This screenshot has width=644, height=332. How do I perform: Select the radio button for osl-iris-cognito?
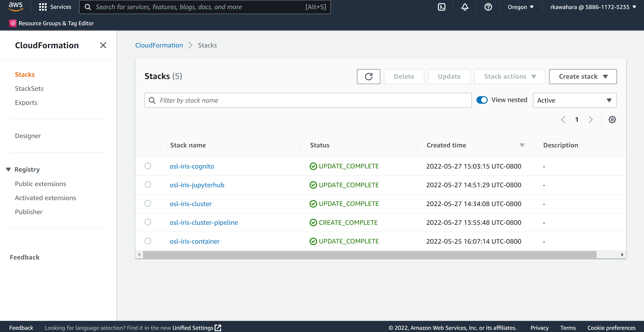pyautogui.click(x=148, y=166)
